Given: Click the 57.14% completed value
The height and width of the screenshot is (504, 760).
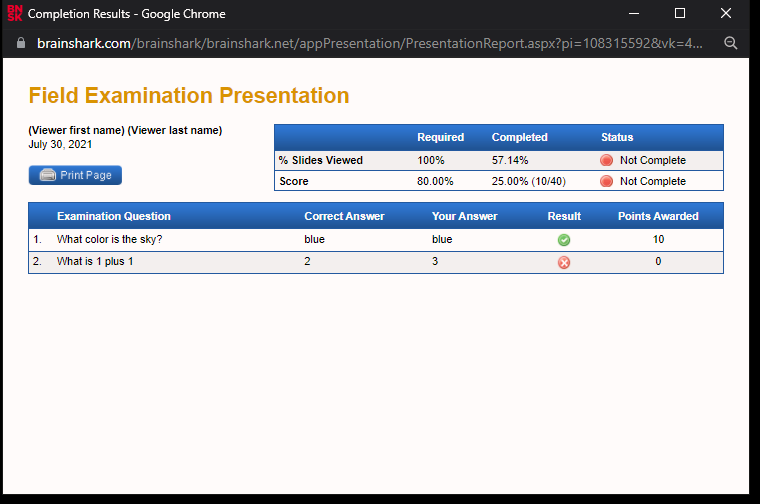Looking at the screenshot, I should point(510,160).
